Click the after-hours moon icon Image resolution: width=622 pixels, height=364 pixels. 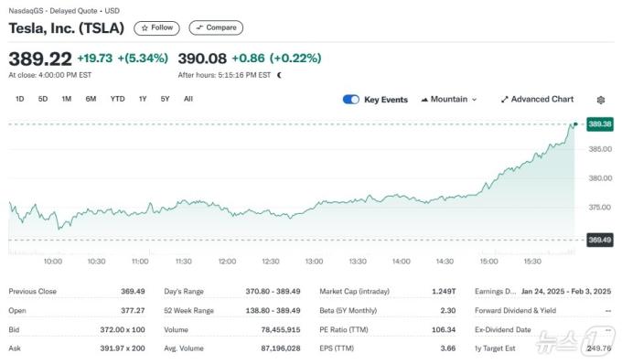279,75
